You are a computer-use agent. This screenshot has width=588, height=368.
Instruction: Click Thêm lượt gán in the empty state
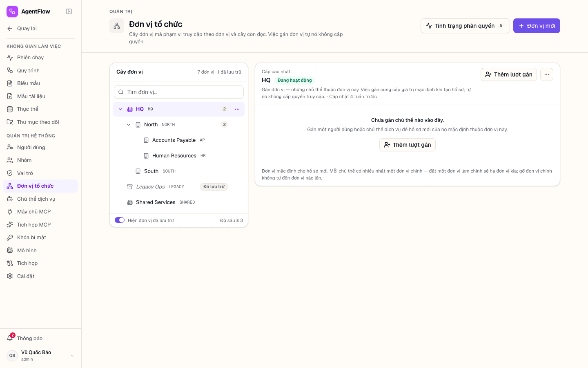tap(408, 145)
